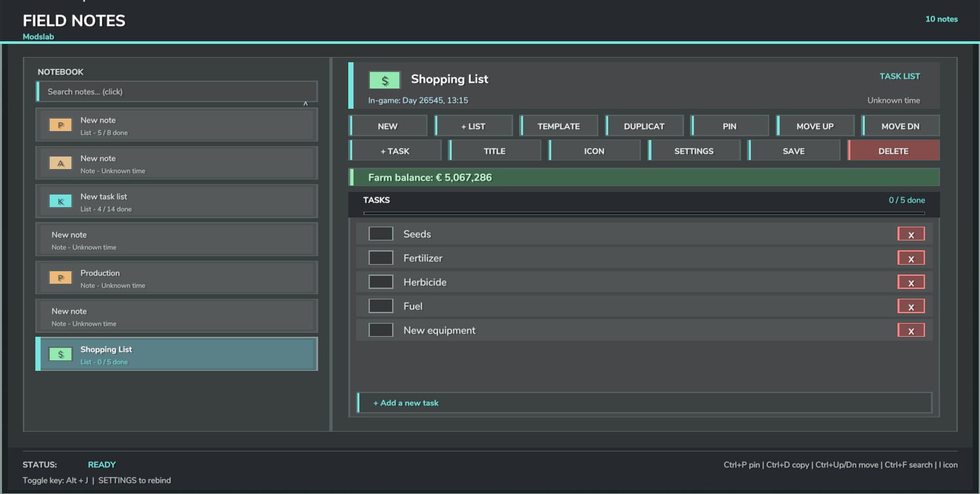Click the tasks progress bar

[644, 213]
